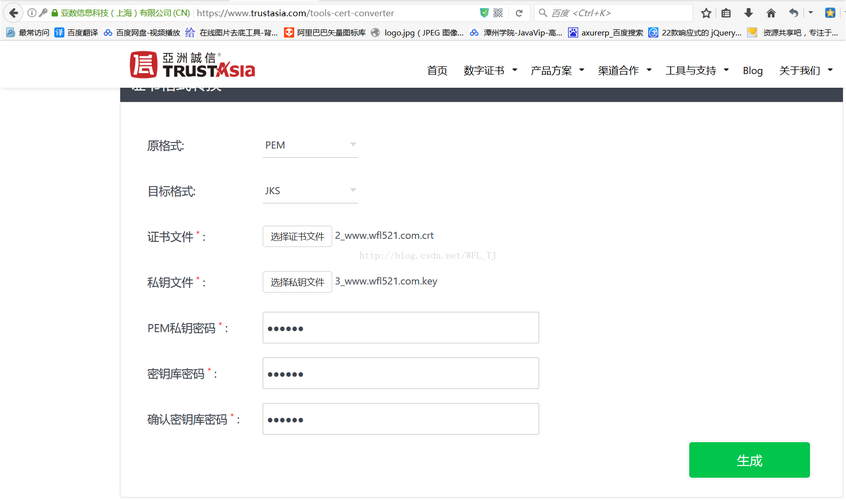846x500 pixels.
Task: Open the downloads arrow icon
Action: (x=748, y=13)
